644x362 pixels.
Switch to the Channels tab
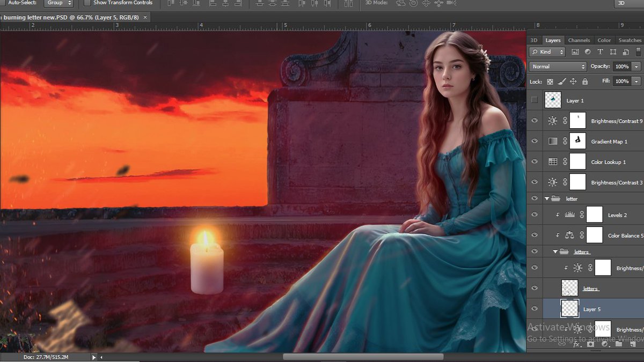[x=579, y=40]
